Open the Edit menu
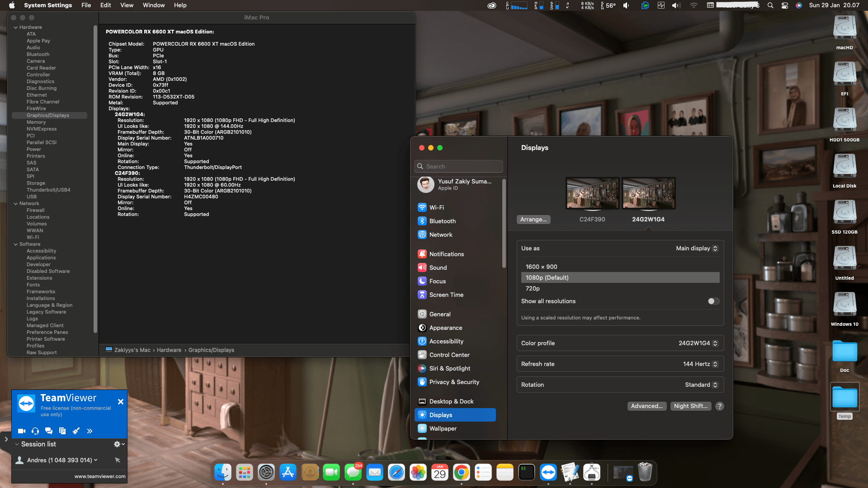Screen dimensions: 868x488 click(x=106, y=5)
